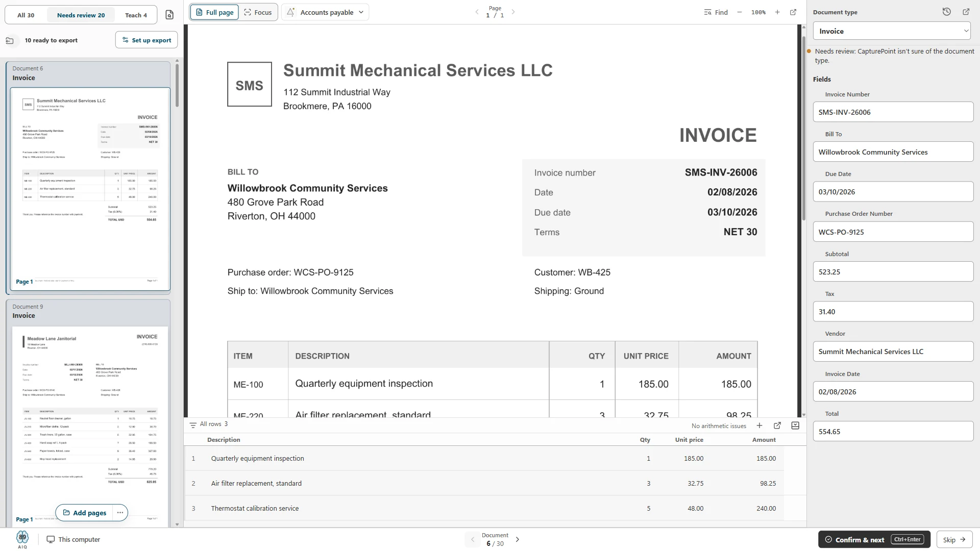Click Find in the viewer toolbar

pos(716,12)
